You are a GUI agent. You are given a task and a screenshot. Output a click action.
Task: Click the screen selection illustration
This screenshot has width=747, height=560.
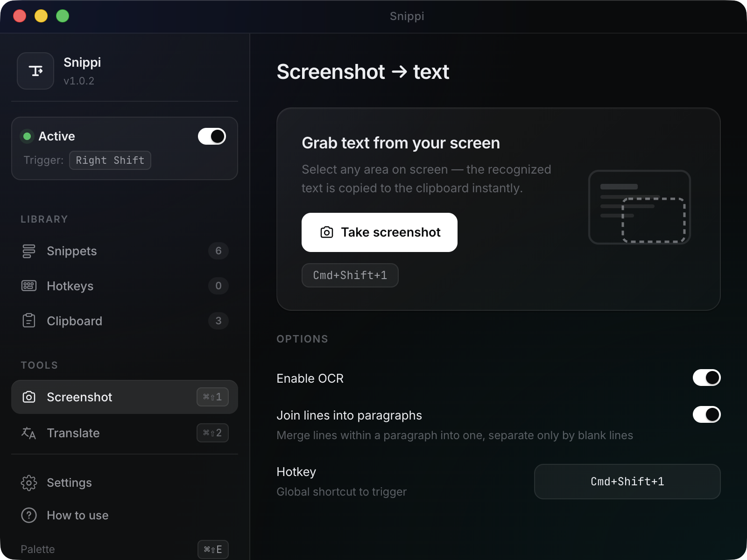tap(640, 207)
